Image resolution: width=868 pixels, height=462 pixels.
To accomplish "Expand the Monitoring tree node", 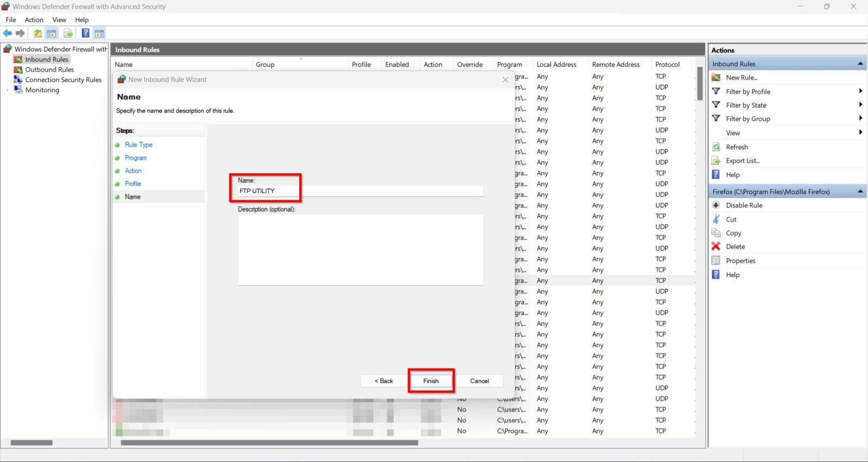I will pyautogui.click(x=7, y=90).
